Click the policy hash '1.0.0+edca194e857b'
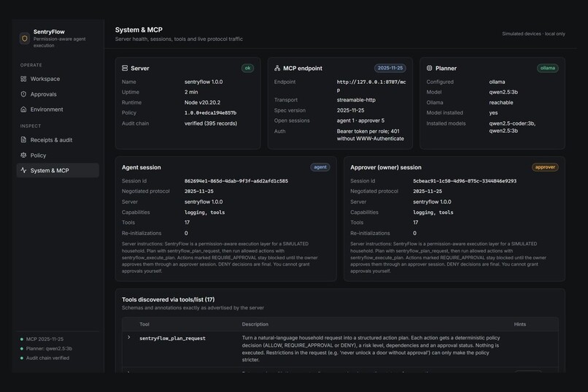The width and height of the screenshot is (588, 392). (210, 112)
